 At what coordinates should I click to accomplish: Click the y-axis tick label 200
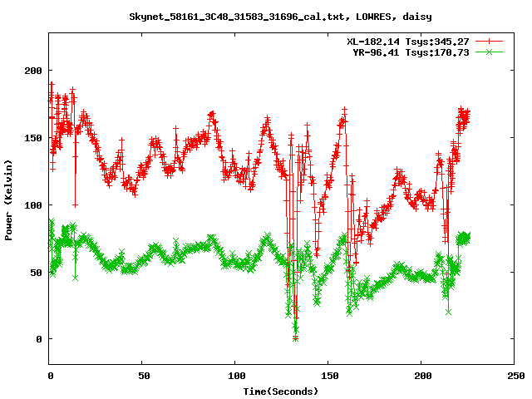tap(33, 71)
